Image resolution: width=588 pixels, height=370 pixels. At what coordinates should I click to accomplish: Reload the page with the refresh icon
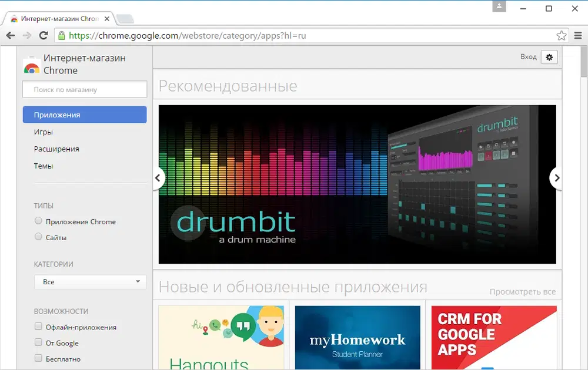(44, 36)
